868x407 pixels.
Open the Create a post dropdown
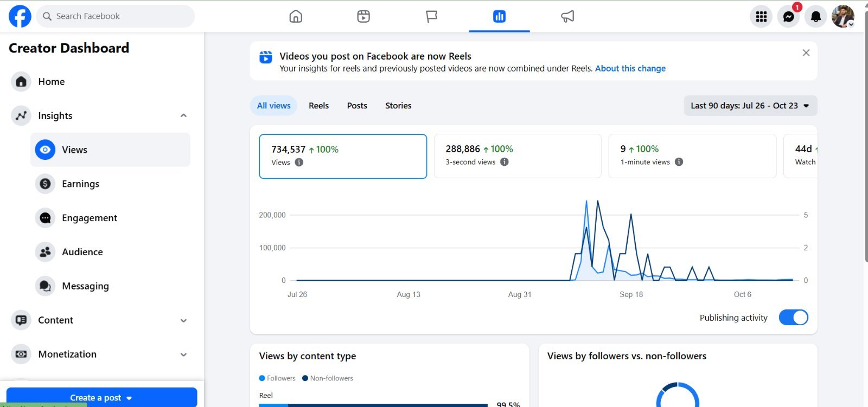[101, 398]
